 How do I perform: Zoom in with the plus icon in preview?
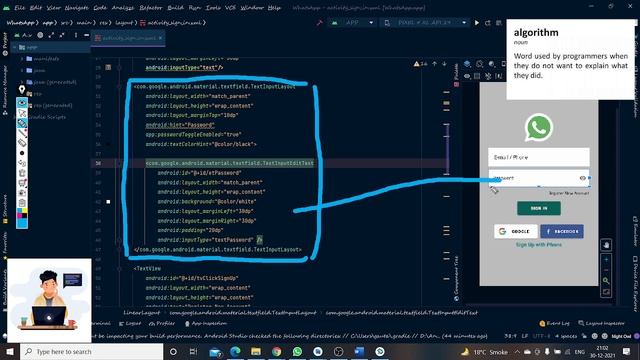click(x=606, y=260)
